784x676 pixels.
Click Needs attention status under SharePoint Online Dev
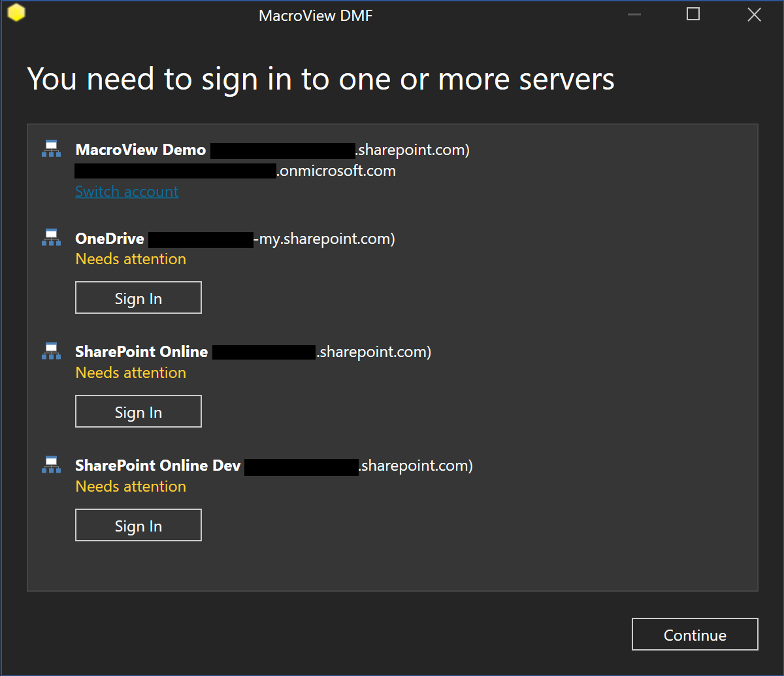tap(131, 486)
